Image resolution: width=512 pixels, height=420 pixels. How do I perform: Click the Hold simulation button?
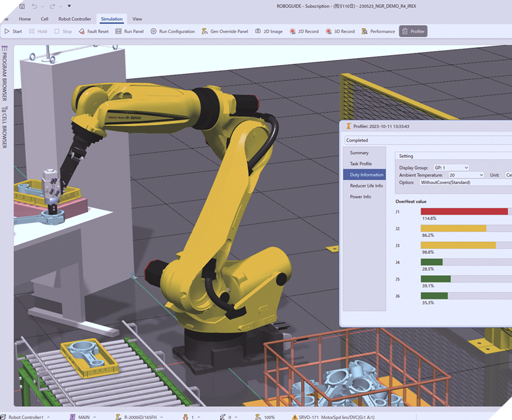point(38,31)
